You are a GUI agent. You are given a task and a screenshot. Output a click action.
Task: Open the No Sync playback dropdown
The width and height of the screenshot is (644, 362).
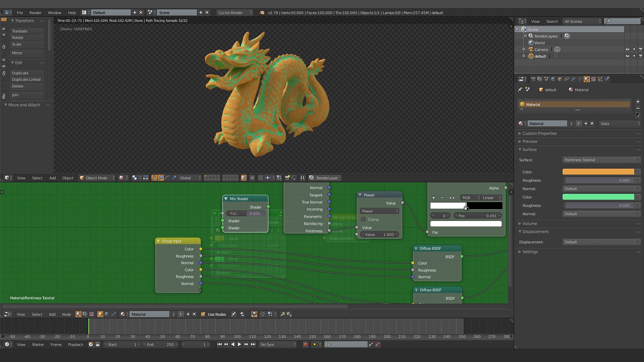coord(278,344)
